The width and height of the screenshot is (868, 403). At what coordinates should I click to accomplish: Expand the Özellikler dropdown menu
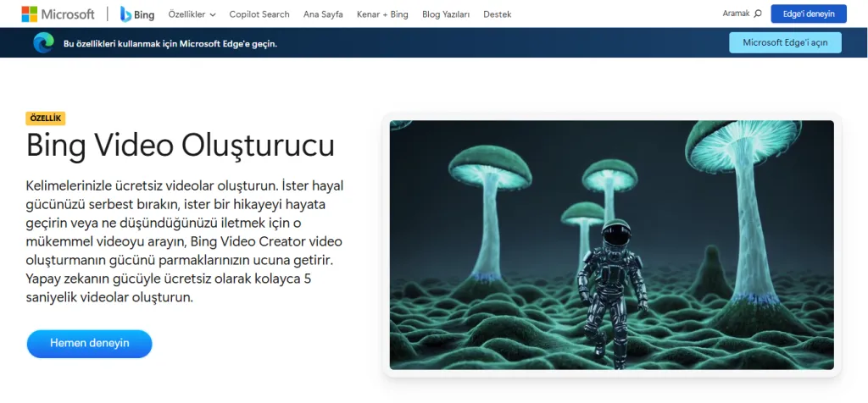pos(192,14)
